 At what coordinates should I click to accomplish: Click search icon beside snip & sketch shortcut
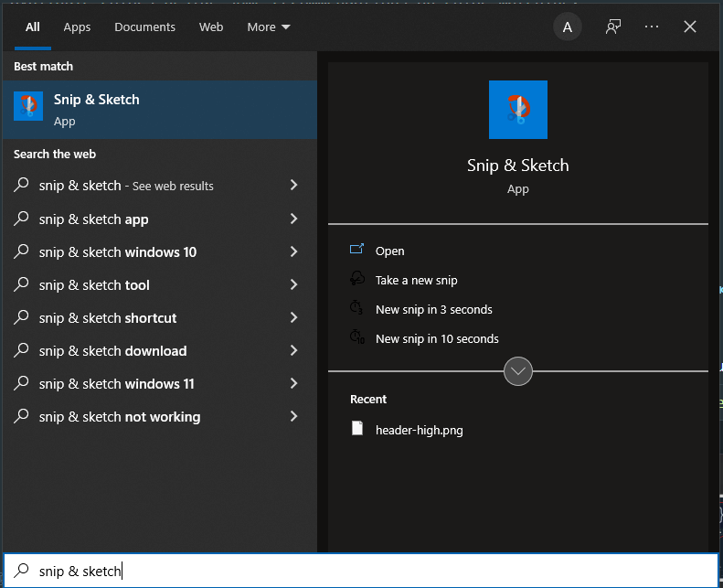(21, 317)
